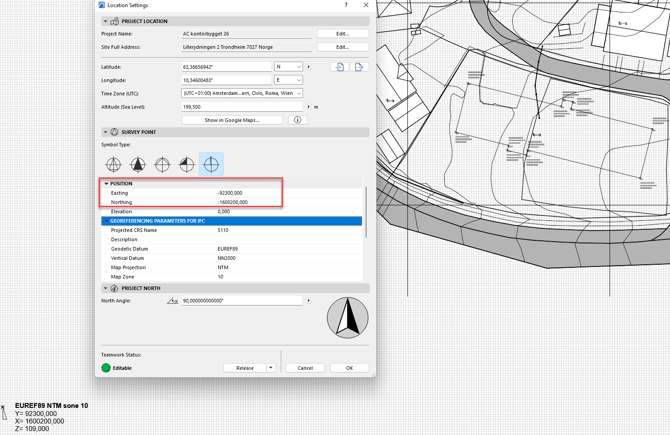The width and height of the screenshot is (670, 435).
Task: Select the half-filled circle survey symbol
Action: [x=187, y=165]
